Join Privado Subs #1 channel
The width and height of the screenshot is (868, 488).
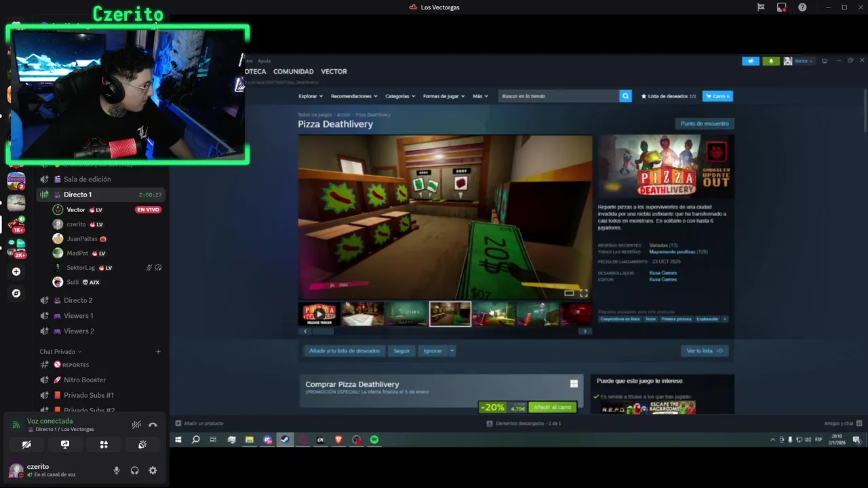coord(100,395)
